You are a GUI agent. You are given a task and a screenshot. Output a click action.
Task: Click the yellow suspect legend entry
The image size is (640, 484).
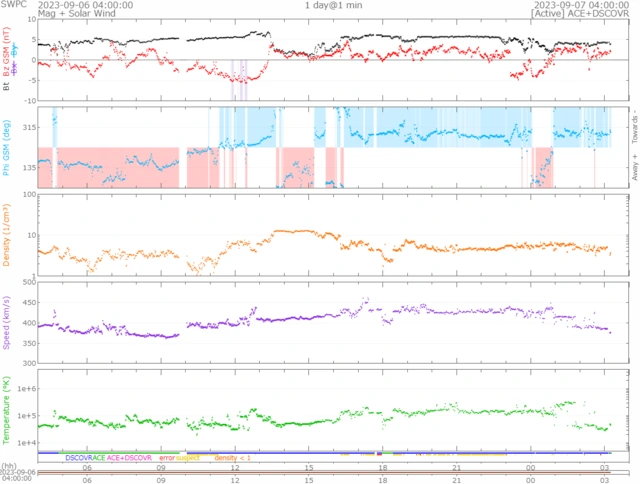[188, 458]
